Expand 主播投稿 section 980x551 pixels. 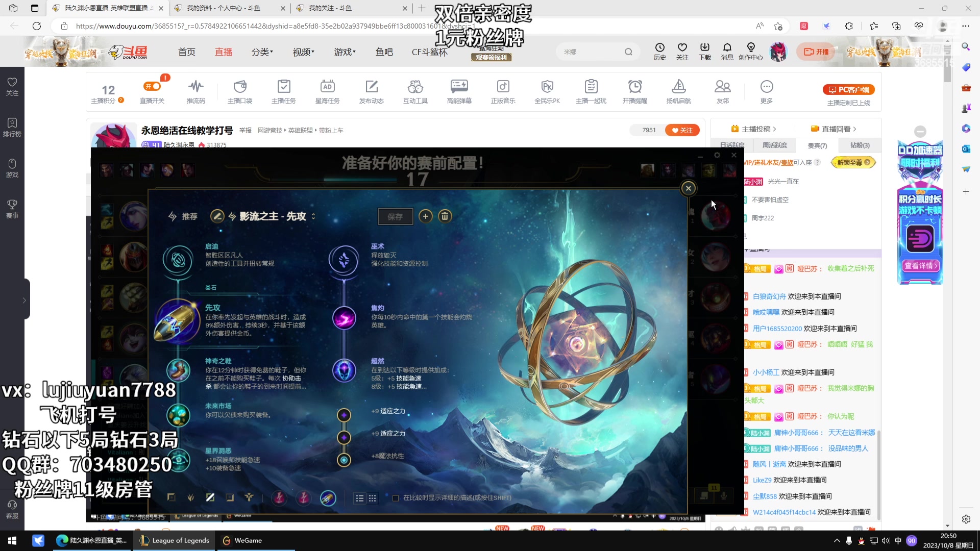[x=753, y=129]
